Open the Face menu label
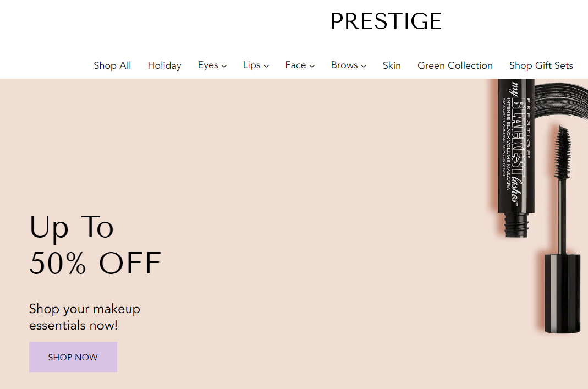Image resolution: width=588 pixels, height=389 pixels. pos(295,65)
